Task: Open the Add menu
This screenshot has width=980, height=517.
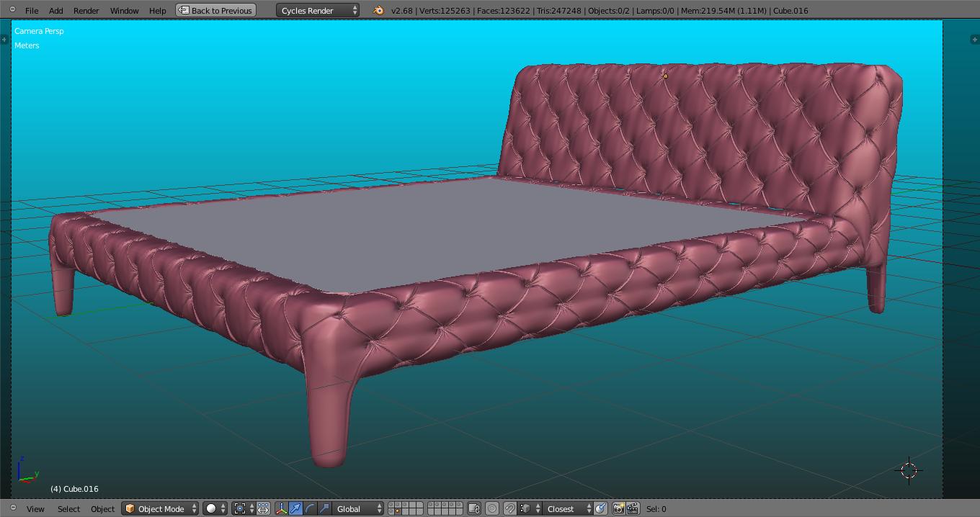Action: click(x=55, y=10)
